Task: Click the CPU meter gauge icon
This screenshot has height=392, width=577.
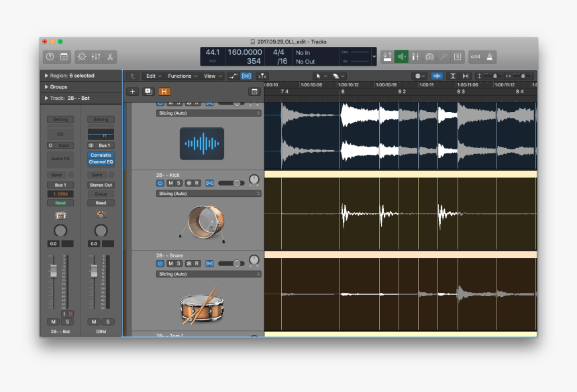Action: pyautogui.click(x=429, y=56)
